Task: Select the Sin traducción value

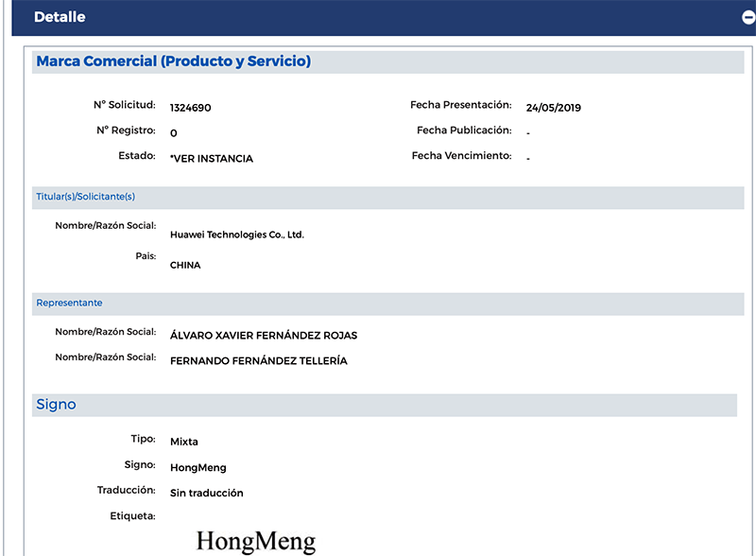Action: (206, 493)
